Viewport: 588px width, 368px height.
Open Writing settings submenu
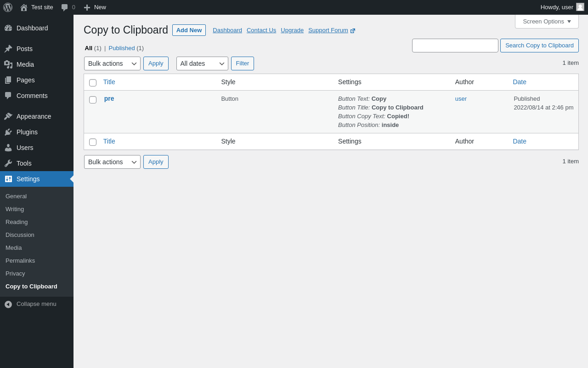pos(15,209)
